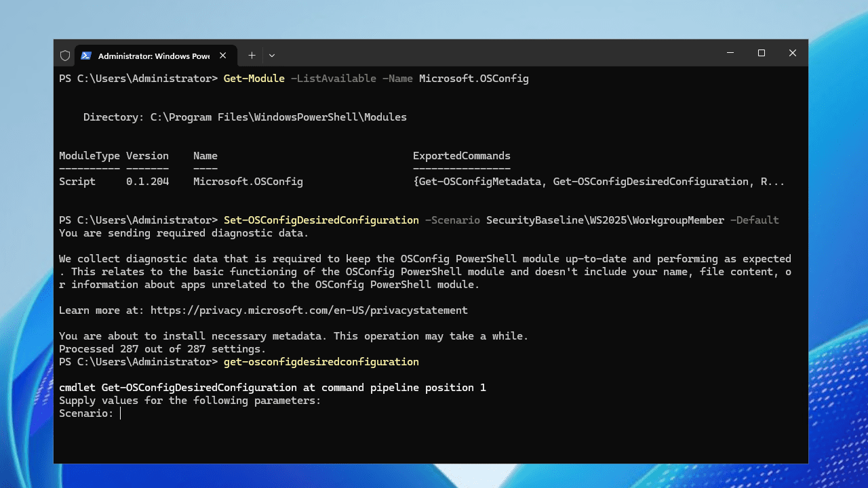The width and height of the screenshot is (868, 488).
Task: Click the Set-OSConfigDesiredConfiguration command text
Action: [x=321, y=220]
